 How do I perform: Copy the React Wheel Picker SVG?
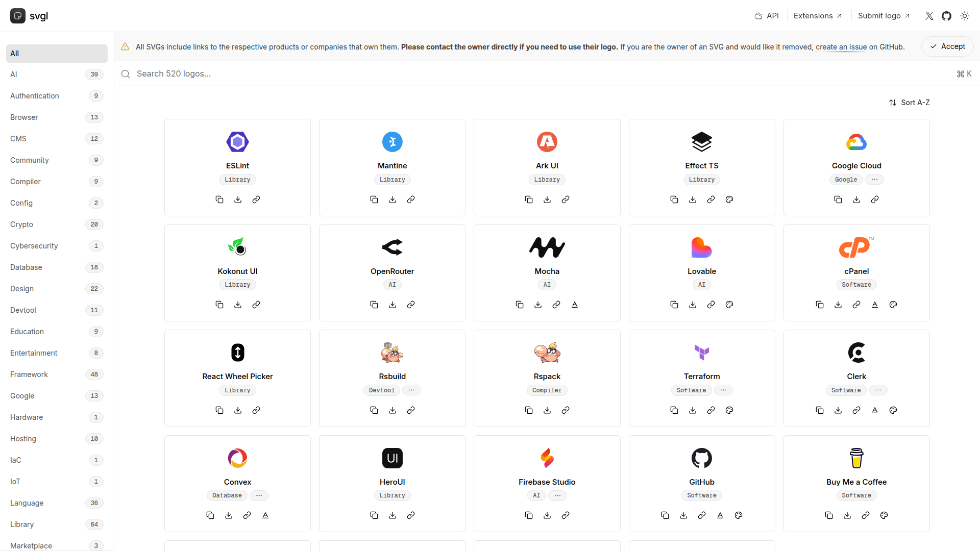tap(219, 410)
